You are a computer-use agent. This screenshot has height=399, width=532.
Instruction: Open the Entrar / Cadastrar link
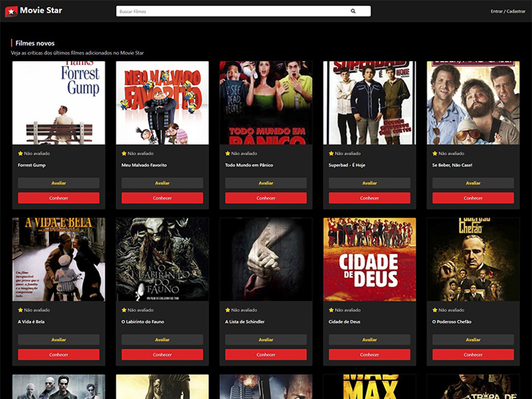508,11
